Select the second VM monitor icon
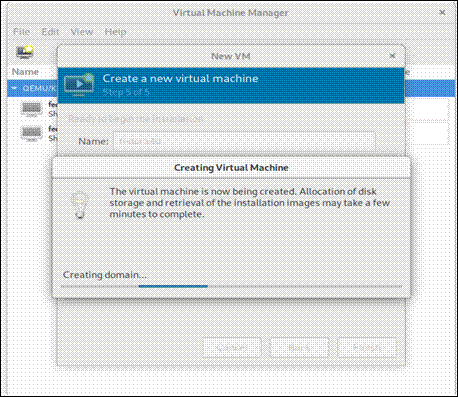458x397 pixels. click(x=32, y=134)
